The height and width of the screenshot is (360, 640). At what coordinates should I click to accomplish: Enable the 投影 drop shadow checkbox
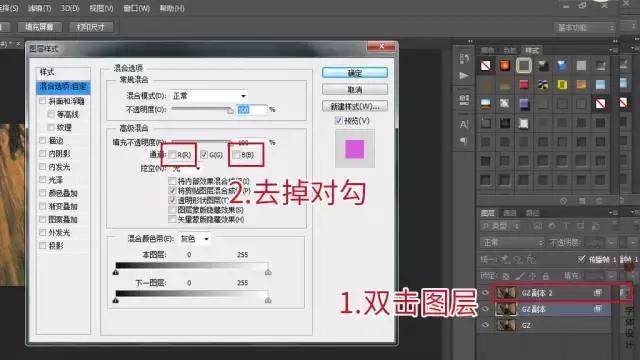(x=42, y=245)
